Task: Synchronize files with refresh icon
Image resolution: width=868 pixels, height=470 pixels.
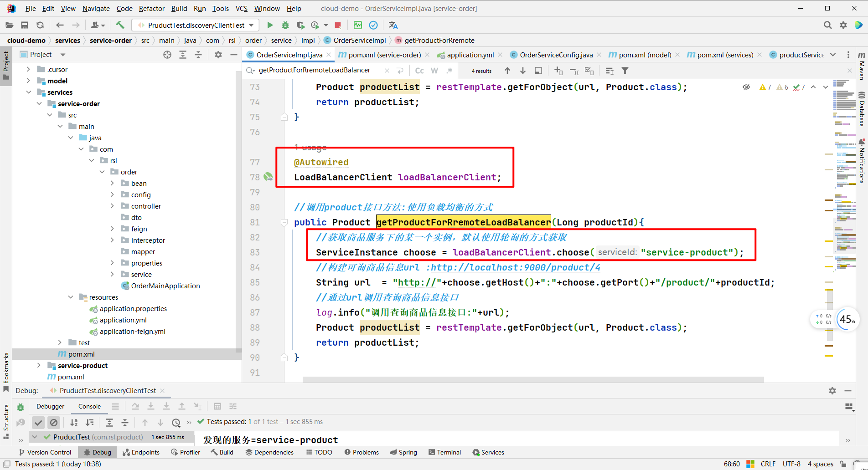Action: (40, 25)
